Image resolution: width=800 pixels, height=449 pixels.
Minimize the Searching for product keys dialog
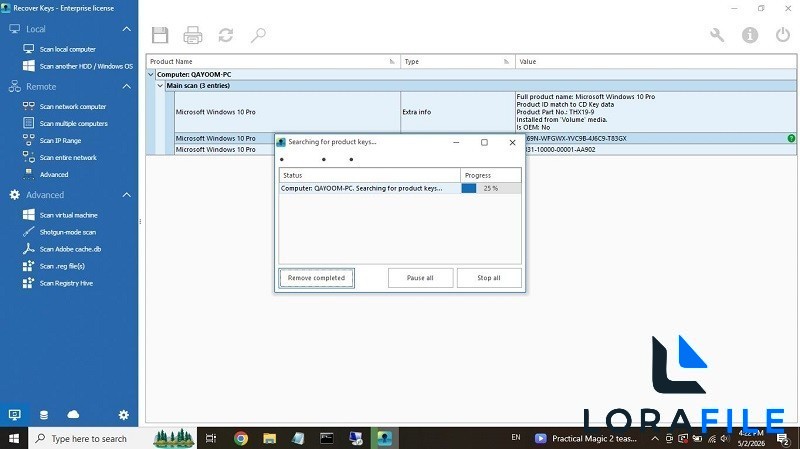pos(456,142)
